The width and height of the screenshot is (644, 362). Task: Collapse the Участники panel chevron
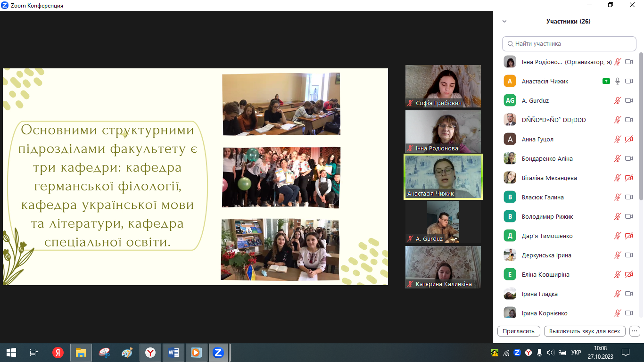(x=504, y=21)
